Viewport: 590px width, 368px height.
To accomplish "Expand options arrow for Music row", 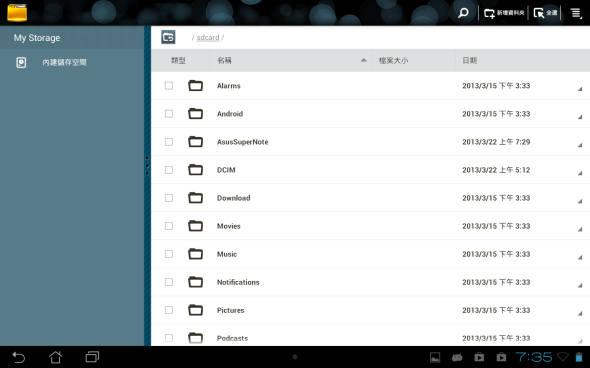I will (580, 257).
